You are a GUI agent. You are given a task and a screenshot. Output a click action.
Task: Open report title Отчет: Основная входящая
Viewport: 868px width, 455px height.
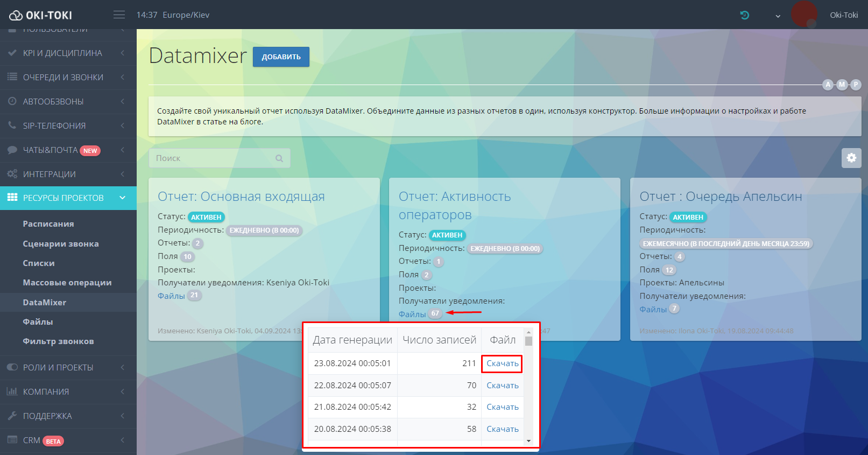241,197
